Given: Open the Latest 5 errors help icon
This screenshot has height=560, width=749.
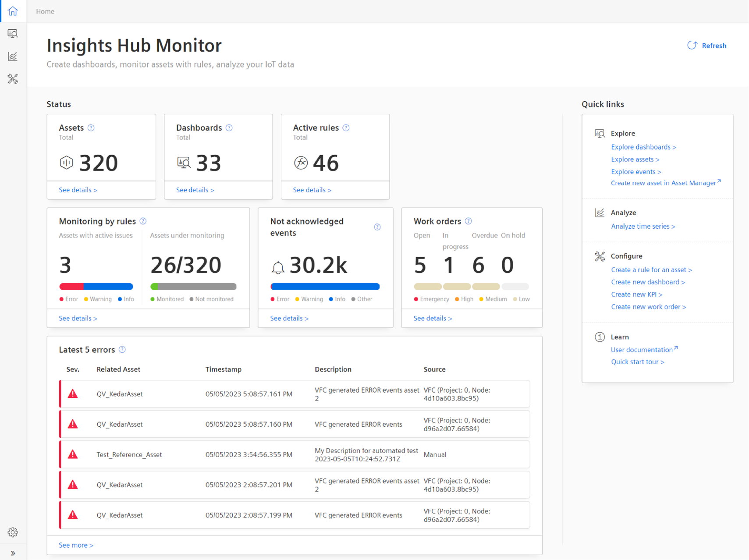Looking at the screenshot, I should (x=122, y=350).
